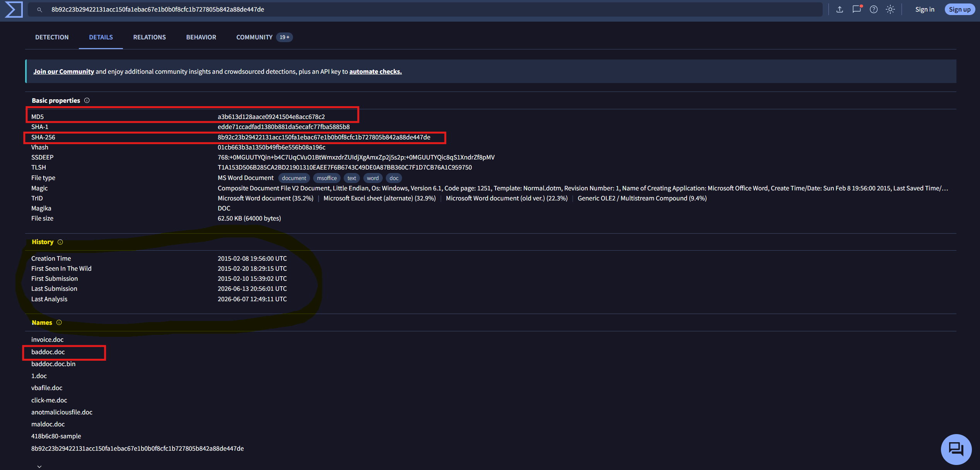Follow the automate checks link

375,71
